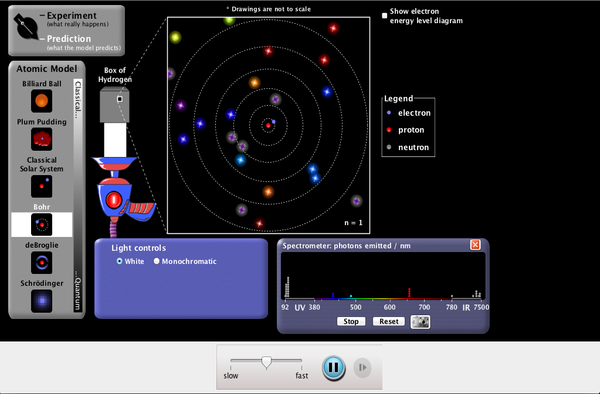Click the Billiard Ball label text

point(42,83)
